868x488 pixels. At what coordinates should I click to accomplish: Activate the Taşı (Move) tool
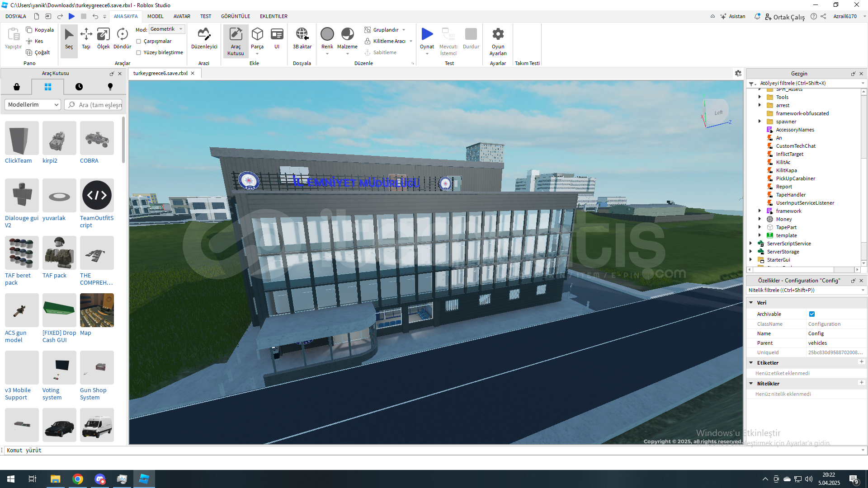click(86, 39)
